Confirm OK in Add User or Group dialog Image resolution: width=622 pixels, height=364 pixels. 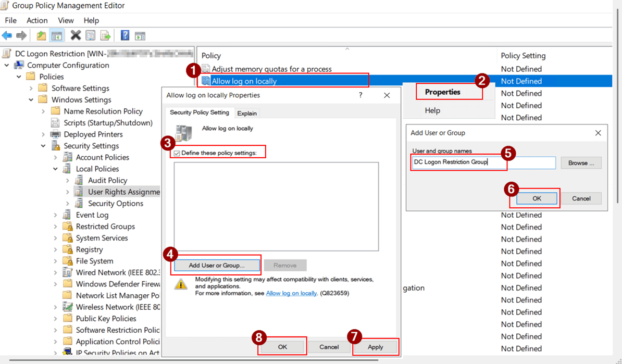pyautogui.click(x=537, y=198)
